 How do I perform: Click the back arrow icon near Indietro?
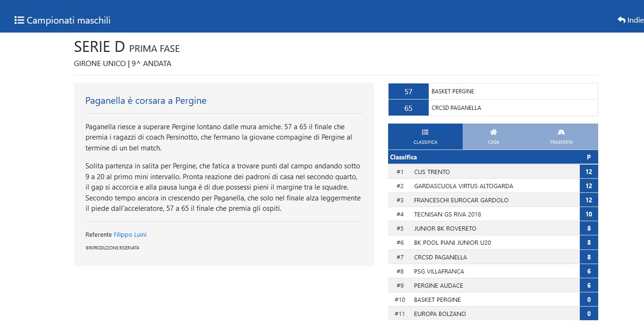[621, 20]
